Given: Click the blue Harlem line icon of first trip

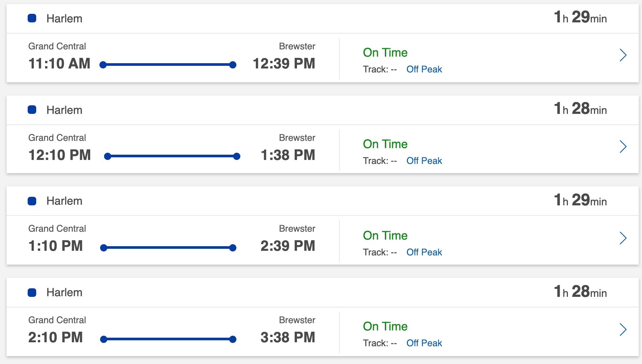Looking at the screenshot, I should click(32, 18).
